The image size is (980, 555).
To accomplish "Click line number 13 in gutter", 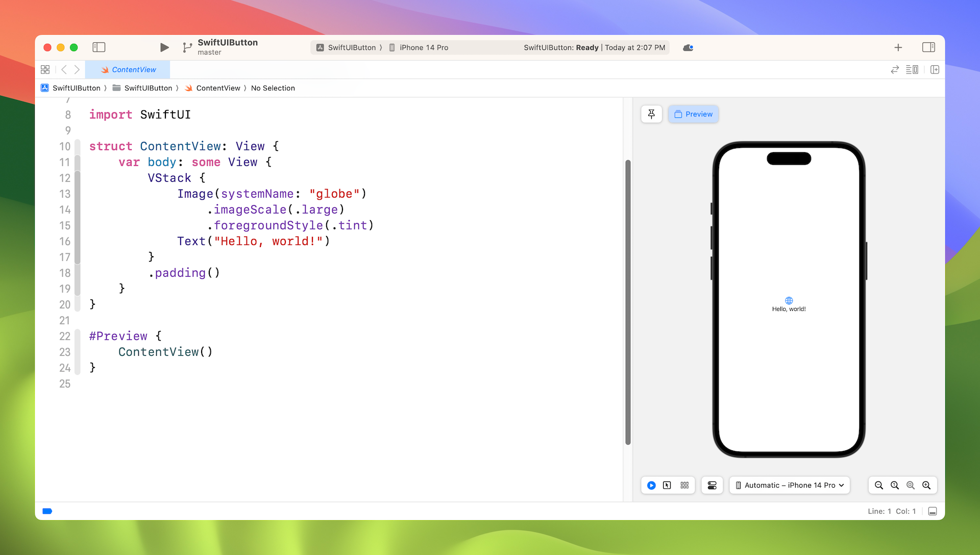I will tap(64, 194).
